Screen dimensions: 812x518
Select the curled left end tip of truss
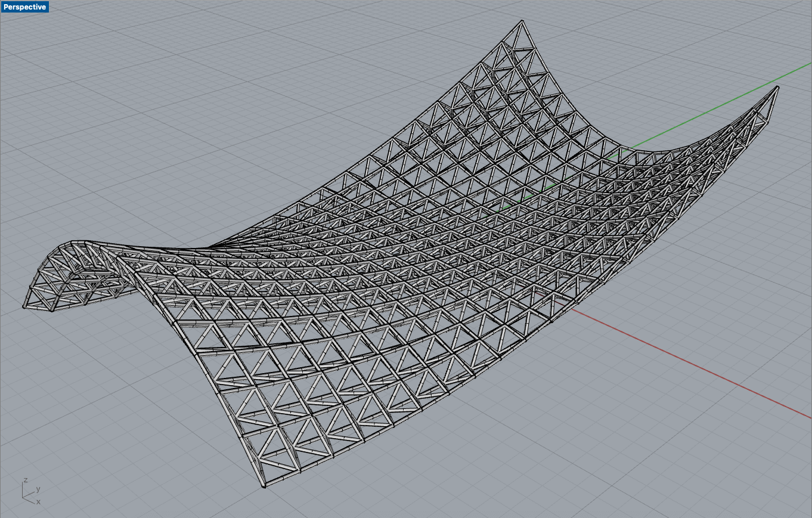tap(25, 306)
